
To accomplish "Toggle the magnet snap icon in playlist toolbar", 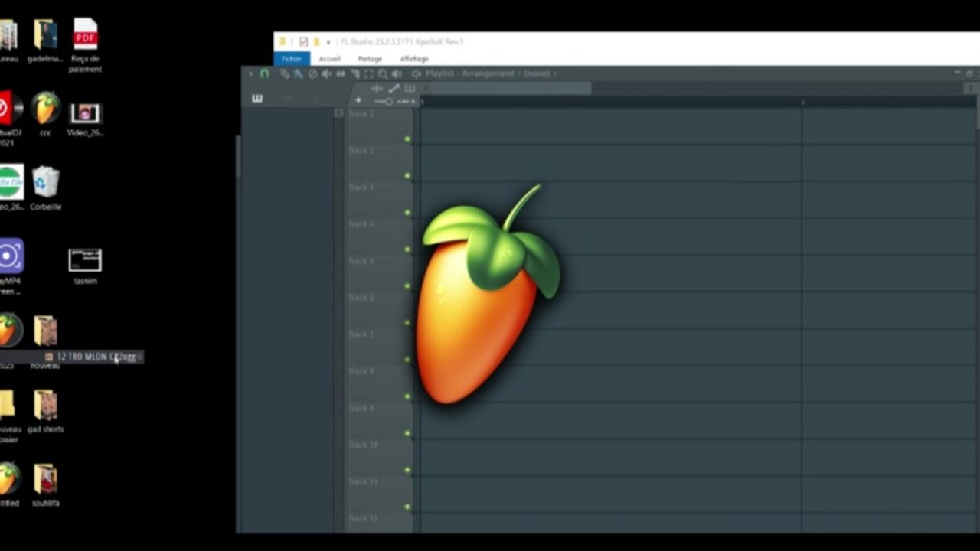I will [x=264, y=73].
